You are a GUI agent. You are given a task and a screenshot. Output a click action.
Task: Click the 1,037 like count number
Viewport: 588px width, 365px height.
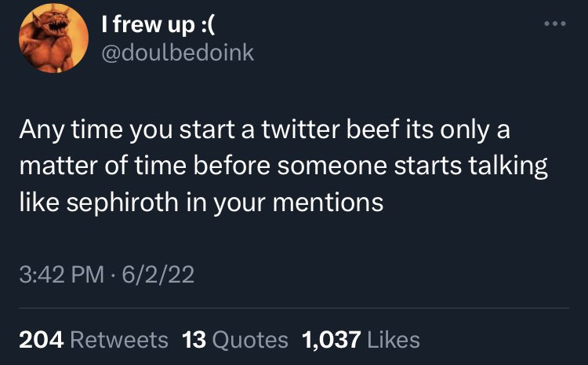[330, 339]
